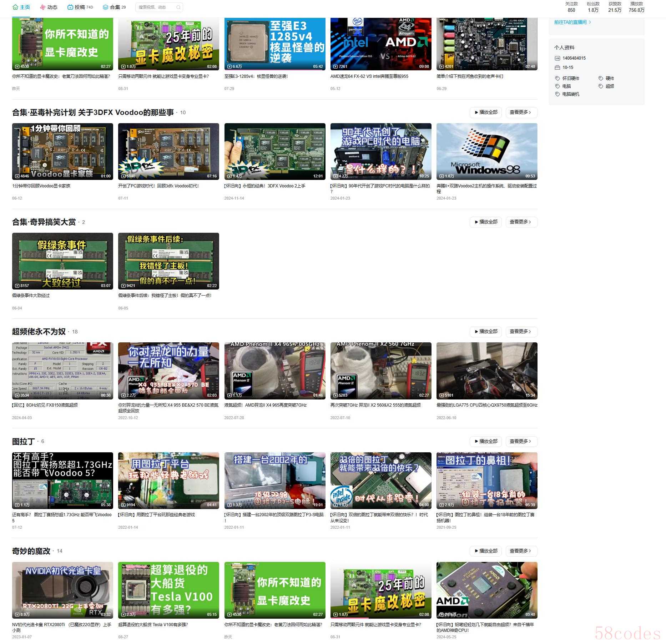Expand 查看更多 for the Voodoo collection
This screenshot has height=644, width=666.
(521, 112)
